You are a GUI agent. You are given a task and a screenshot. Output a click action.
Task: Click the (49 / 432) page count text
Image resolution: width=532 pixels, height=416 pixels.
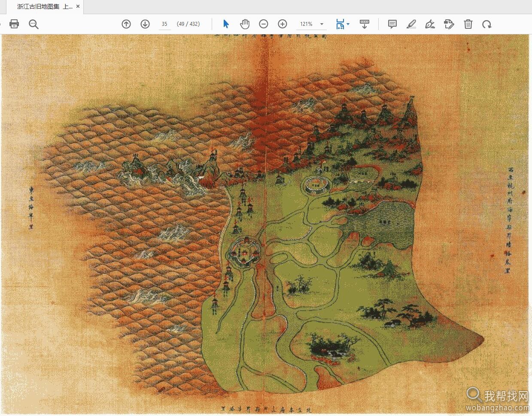(x=188, y=24)
